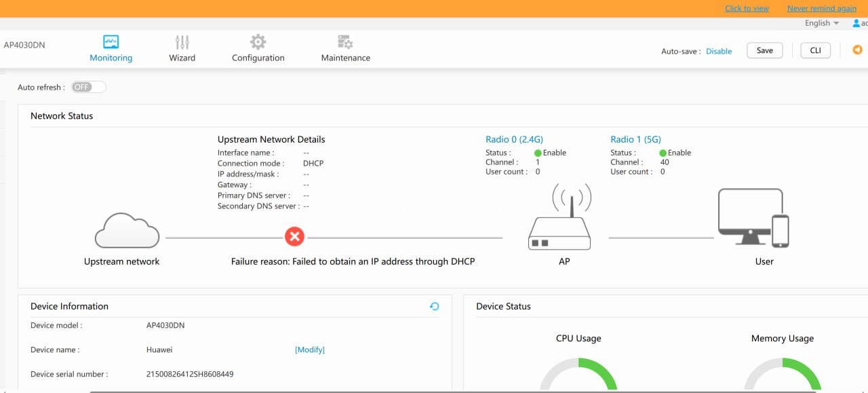868x393 pixels.
Task: Open the Maintenance tools icon
Action: [x=345, y=43]
